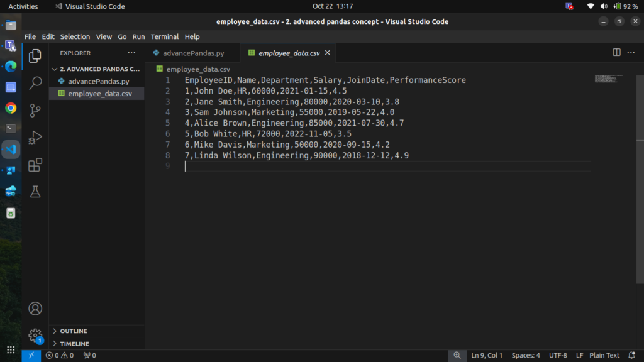The width and height of the screenshot is (644, 362).
Task: Click the Split Editor Right icon
Action: 616,53
